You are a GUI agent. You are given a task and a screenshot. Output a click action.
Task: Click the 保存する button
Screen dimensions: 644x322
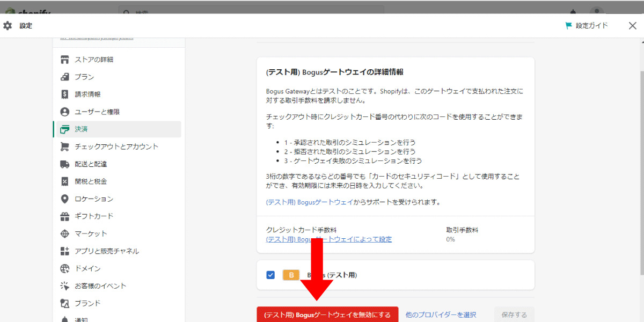click(514, 314)
